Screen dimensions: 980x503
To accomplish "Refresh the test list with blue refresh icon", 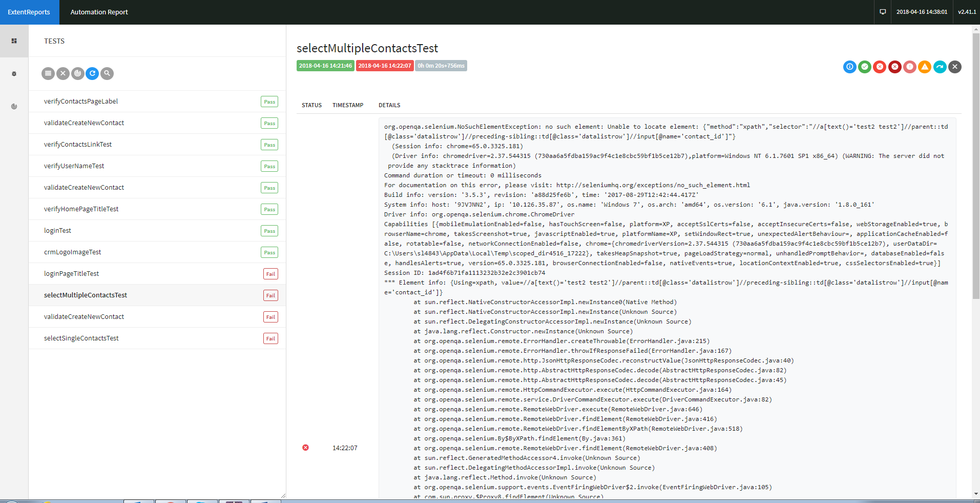I will tap(92, 73).
